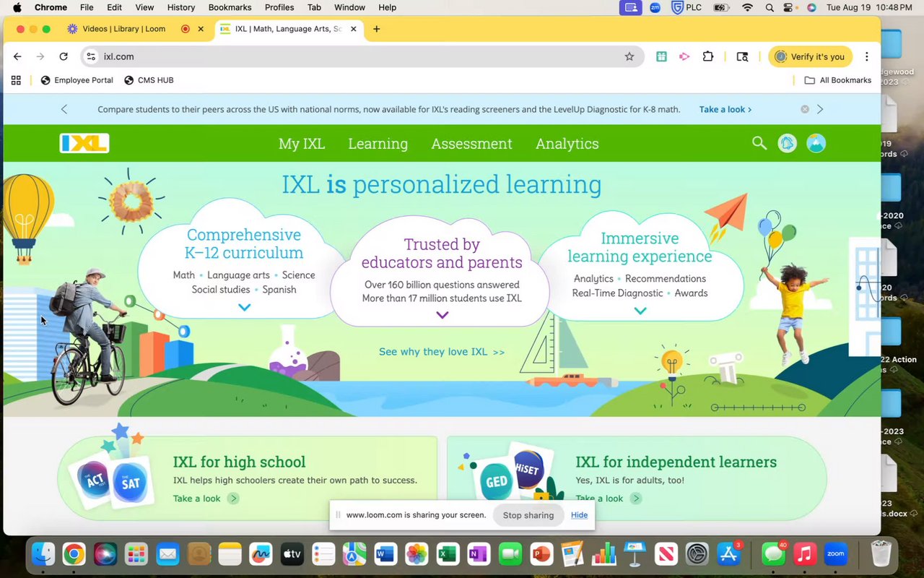The width and height of the screenshot is (924, 578).
Task: Click the Verify it's you profile button
Action: coord(810,56)
